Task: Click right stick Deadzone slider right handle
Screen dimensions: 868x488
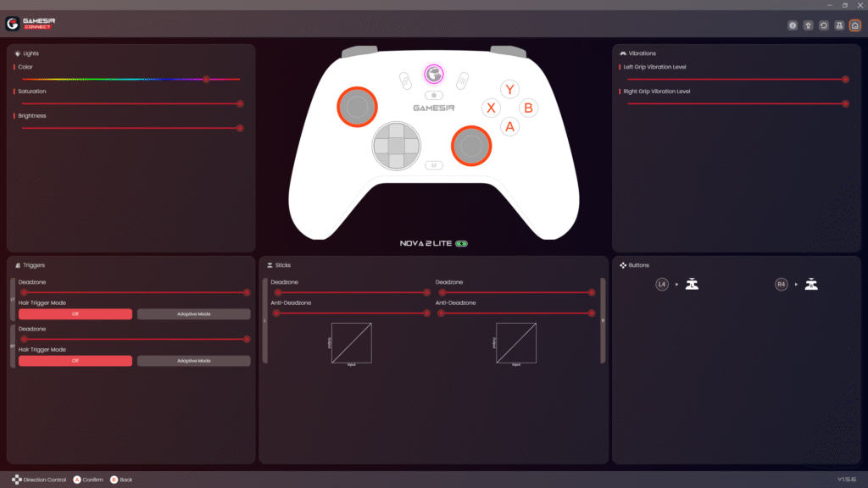Action: (591, 292)
